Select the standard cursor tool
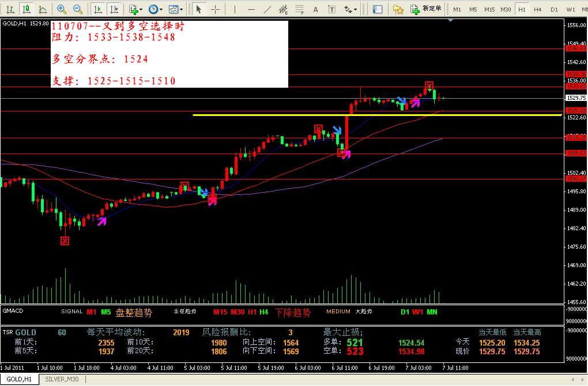The height and width of the screenshot is (386, 588). tap(199, 9)
